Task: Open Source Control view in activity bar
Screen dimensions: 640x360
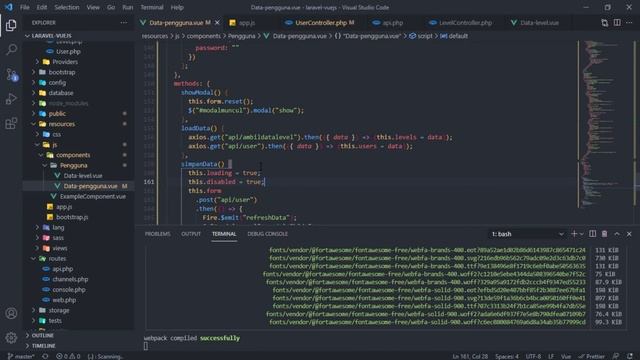Action: (11, 74)
